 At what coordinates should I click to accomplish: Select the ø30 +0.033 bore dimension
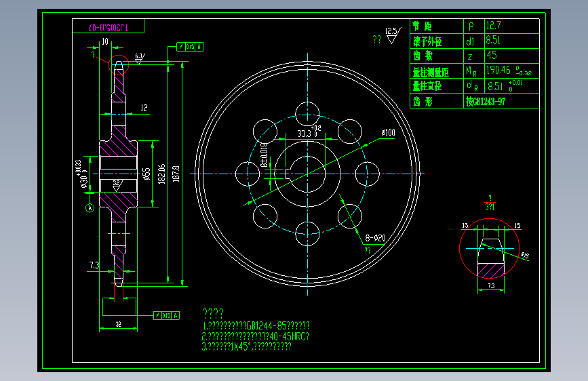[x=82, y=174]
